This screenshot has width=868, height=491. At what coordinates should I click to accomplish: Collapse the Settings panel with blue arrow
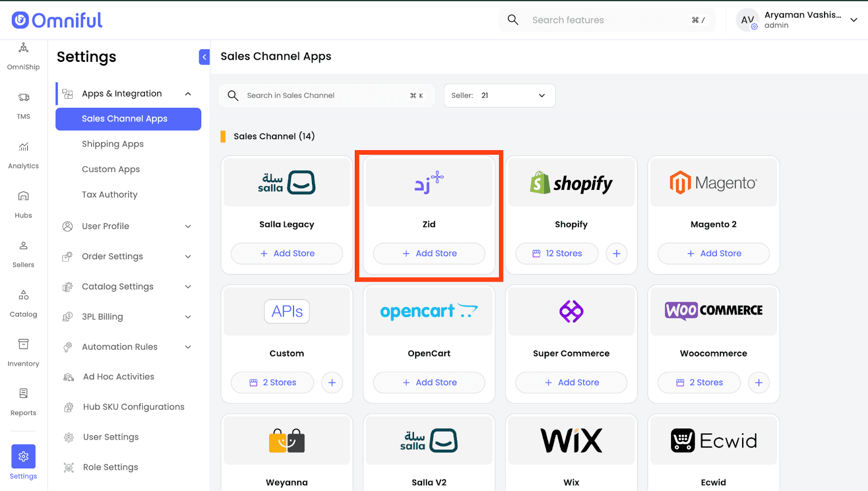point(205,57)
